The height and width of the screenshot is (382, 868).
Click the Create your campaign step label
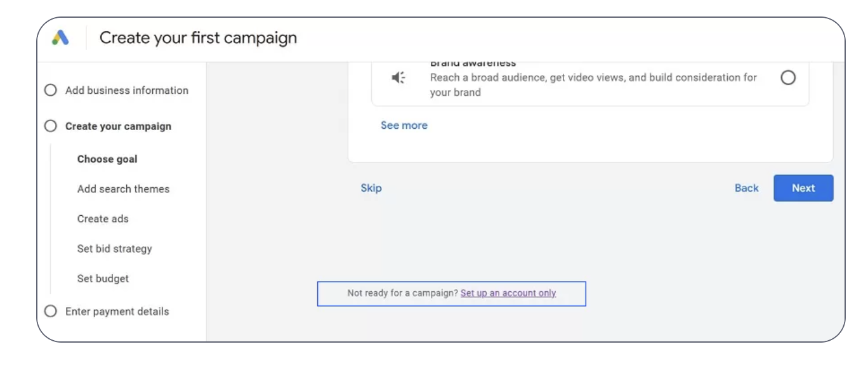tap(118, 126)
